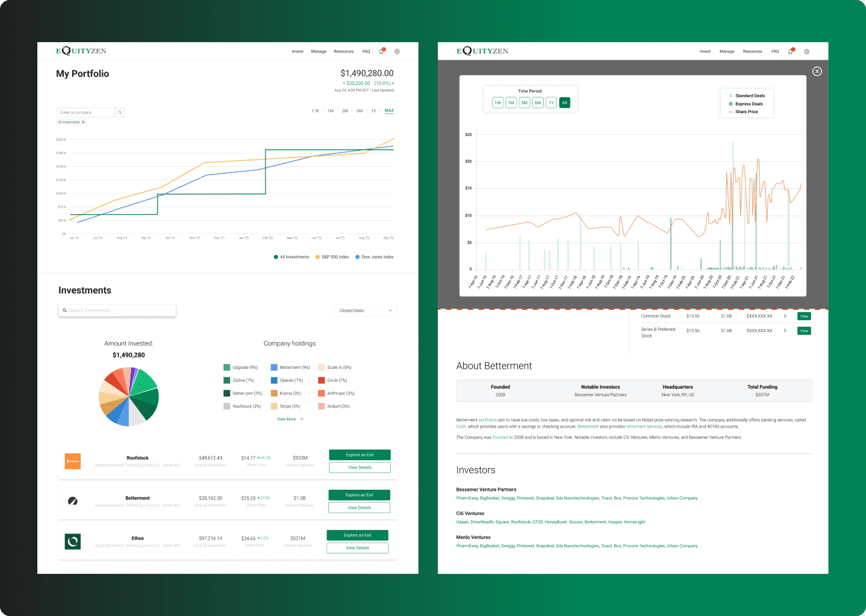
Task: Click 'View Details' for Betterment
Action: (x=359, y=508)
